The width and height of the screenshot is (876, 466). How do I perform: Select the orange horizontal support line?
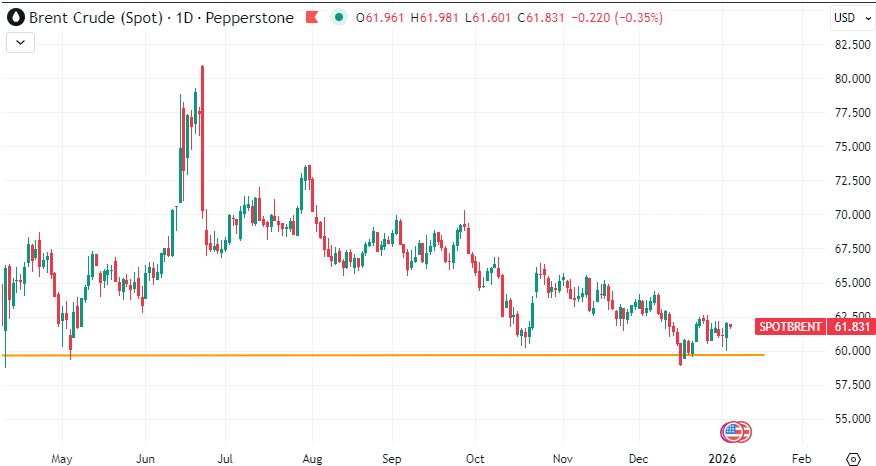click(x=400, y=355)
